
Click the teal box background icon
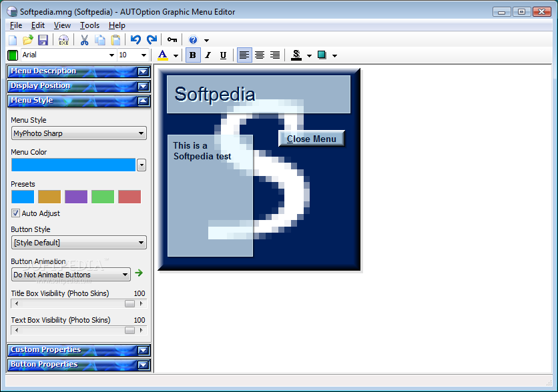322,55
